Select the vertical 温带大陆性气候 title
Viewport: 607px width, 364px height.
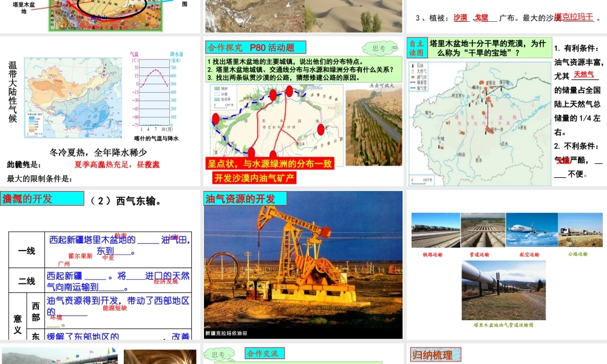pos(12,92)
